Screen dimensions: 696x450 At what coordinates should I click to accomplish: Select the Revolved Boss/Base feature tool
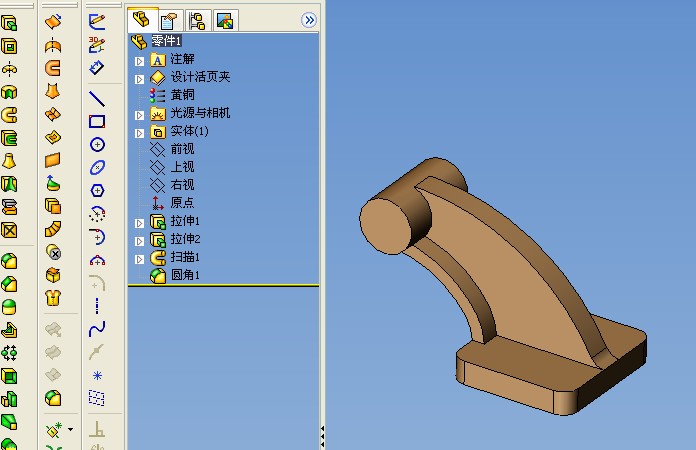coord(9,69)
